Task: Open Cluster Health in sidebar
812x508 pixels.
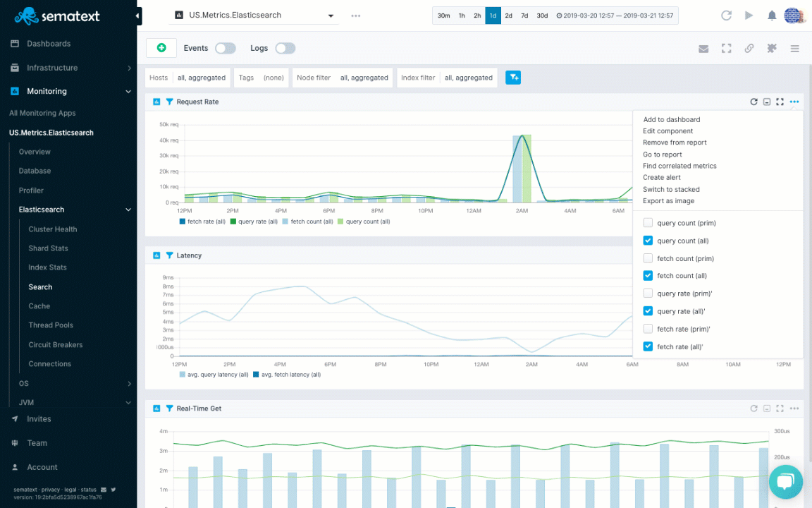Action: pyautogui.click(x=53, y=229)
